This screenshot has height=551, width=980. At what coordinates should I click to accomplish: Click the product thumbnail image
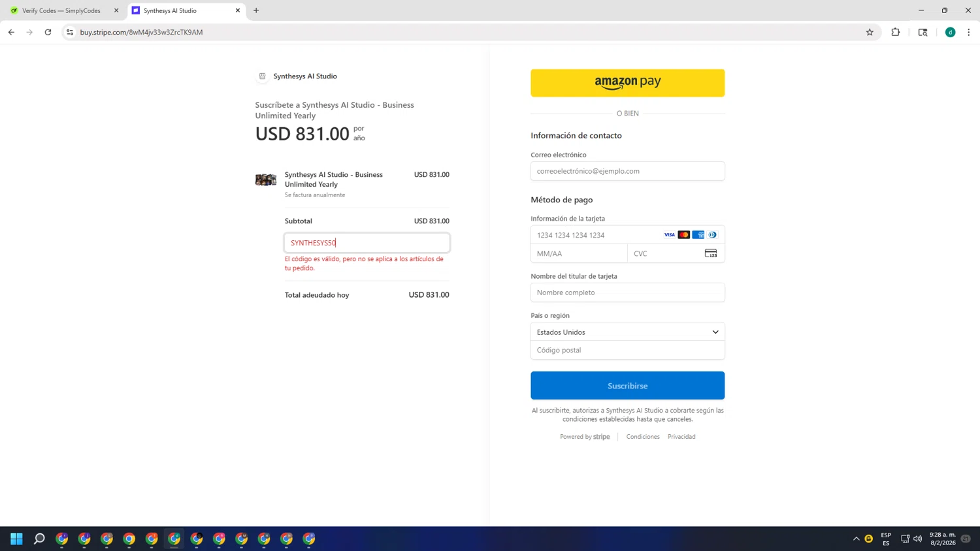pos(266,180)
